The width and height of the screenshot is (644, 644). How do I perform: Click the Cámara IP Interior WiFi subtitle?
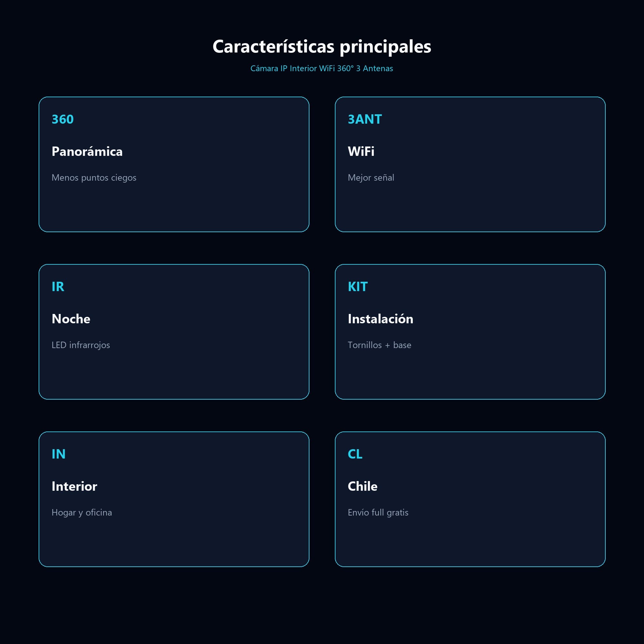coord(322,68)
